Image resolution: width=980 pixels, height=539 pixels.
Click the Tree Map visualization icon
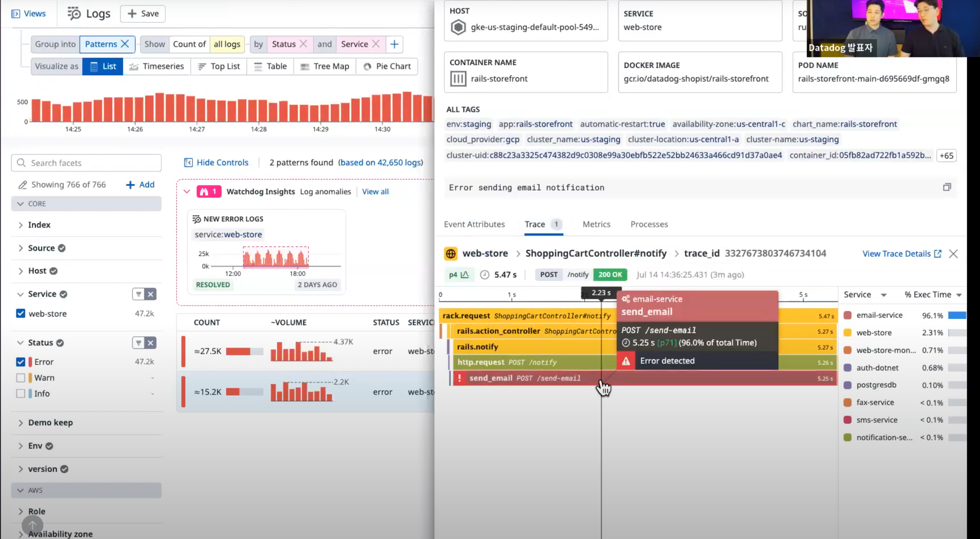[305, 67]
